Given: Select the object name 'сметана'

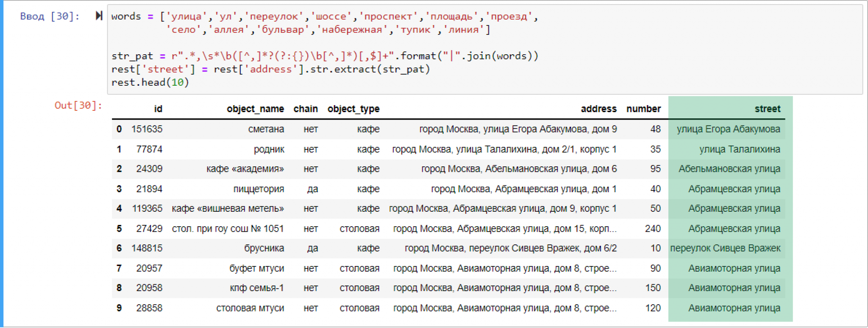Looking at the screenshot, I should [x=266, y=129].
